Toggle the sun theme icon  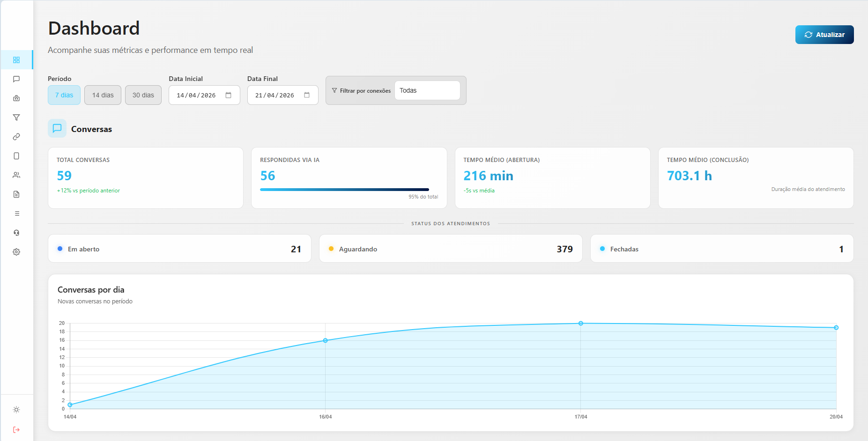click(x=16, y=410)
